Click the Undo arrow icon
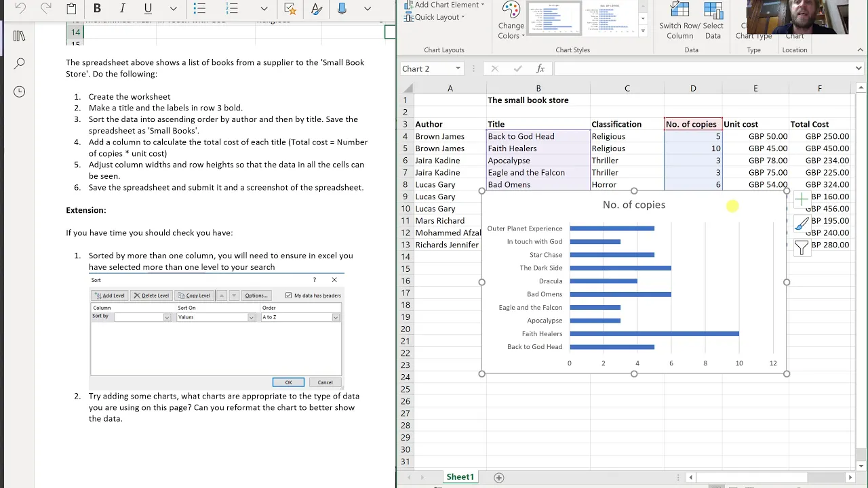Viewport: 868px width, 488px height. tap(20, 8)
